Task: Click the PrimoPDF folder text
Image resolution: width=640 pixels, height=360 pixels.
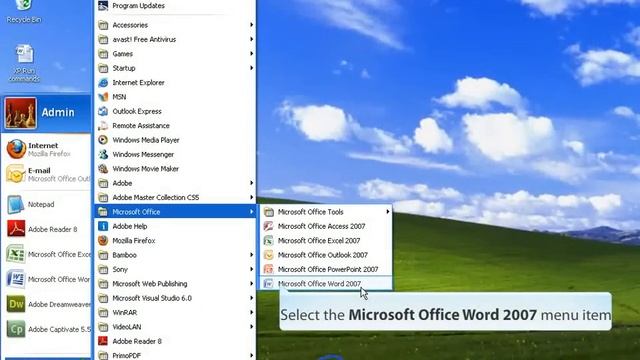Action: point(127,356)
